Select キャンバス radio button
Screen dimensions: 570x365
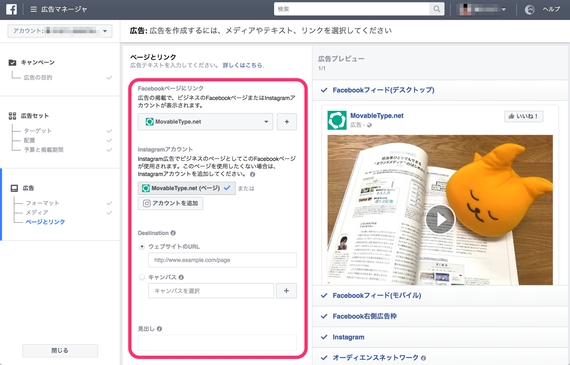click(x=142, y=277)
